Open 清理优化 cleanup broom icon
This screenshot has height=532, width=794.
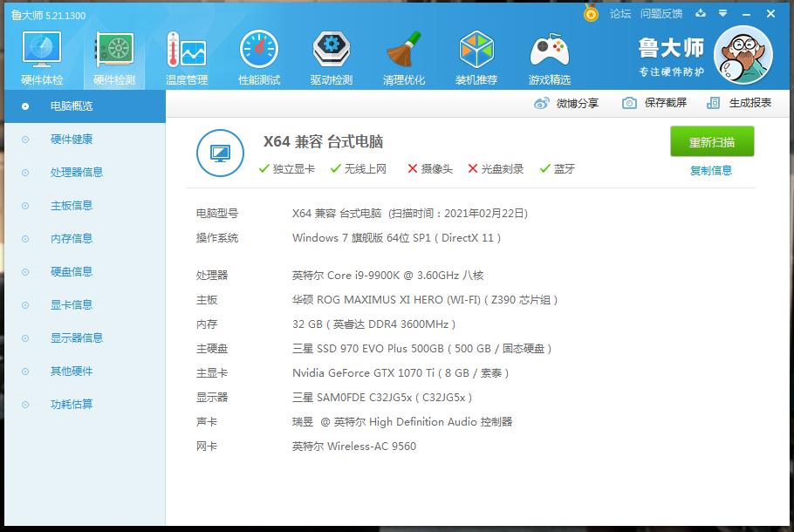pyautogui.click(x=404, y=57)
